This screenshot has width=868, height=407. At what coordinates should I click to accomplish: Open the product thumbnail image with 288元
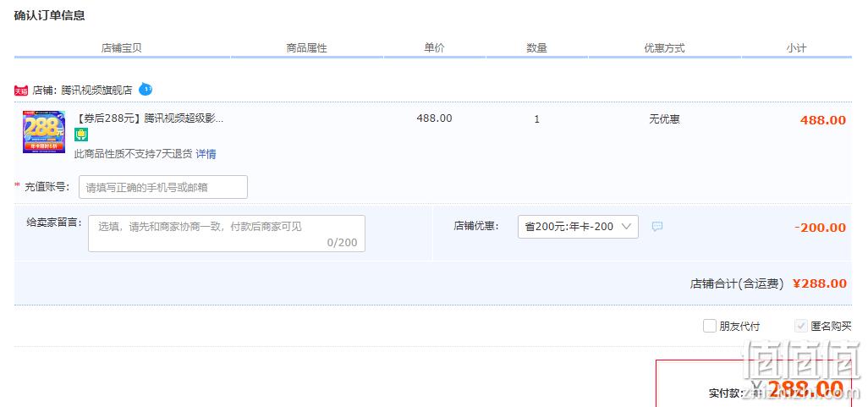(x=44, y=132)
